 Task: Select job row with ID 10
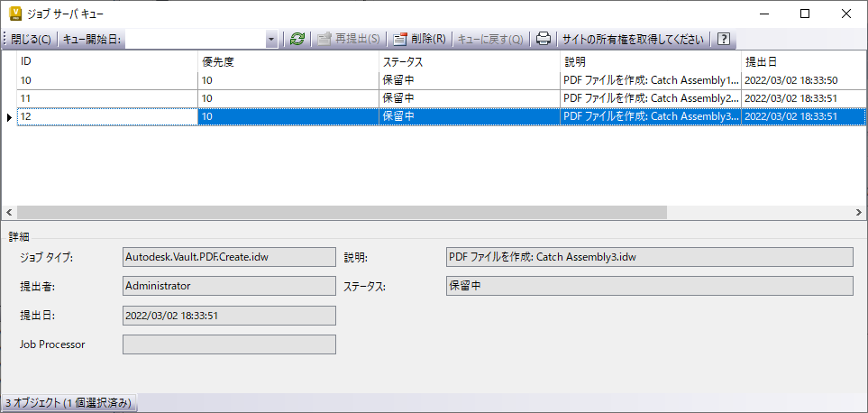(x=442, y=80)
